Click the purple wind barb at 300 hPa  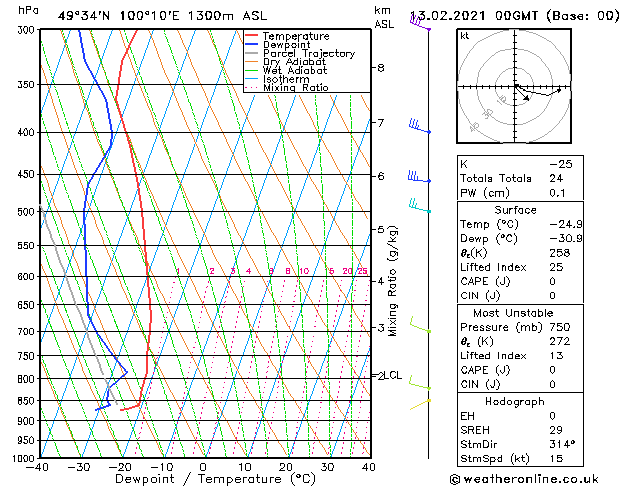(420, 22)
